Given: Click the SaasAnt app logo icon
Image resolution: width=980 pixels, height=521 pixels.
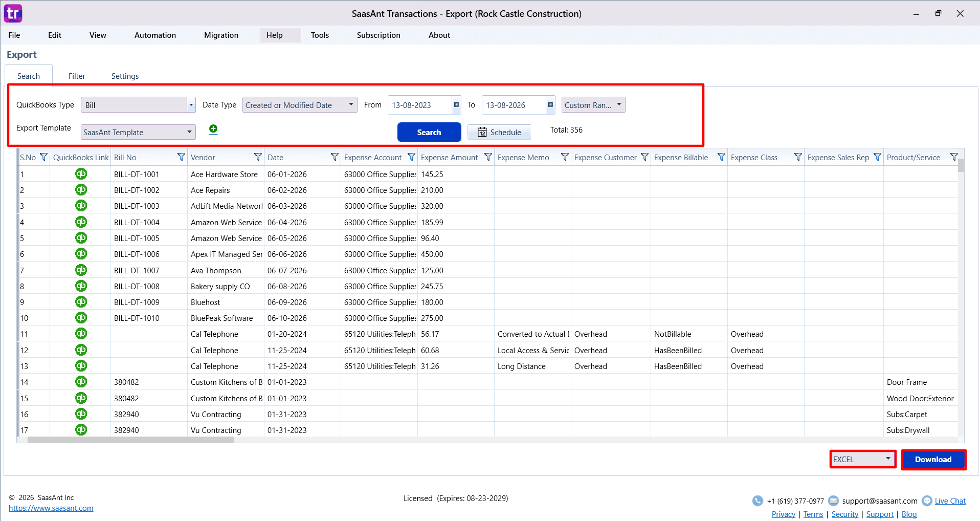Looking at the screenshot, I should pyautogui.click(x=13, y=13).
